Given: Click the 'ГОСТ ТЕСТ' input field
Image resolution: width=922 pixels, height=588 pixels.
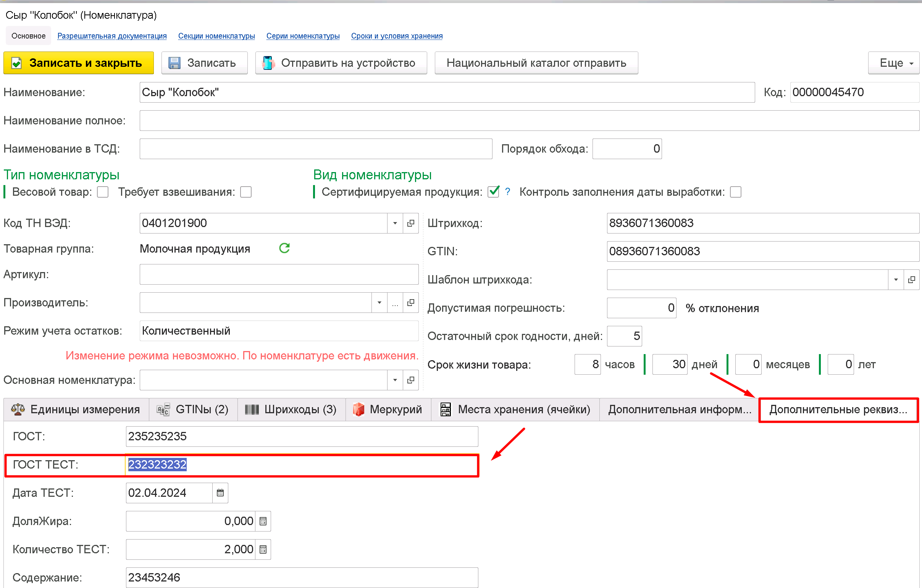Looking at the screenshot, I should 302,465.
